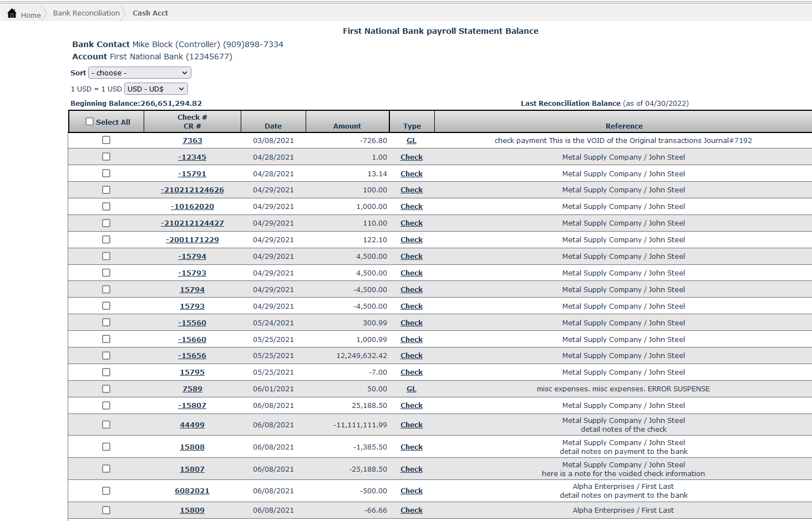The width and height of the screenshot is (812, 521).
Task: Click the Reference column header
Action: pyautogui.click(x=623, y=126)
